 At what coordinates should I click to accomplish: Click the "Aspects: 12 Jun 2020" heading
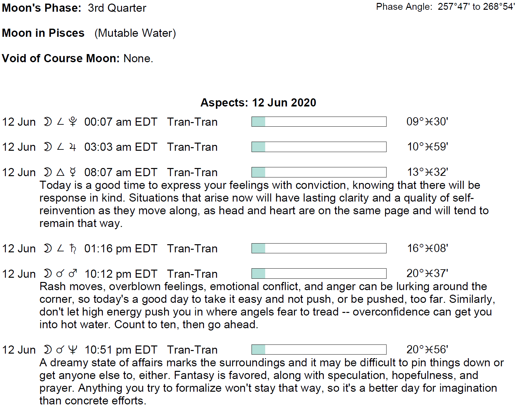click(x=258, y=103)
